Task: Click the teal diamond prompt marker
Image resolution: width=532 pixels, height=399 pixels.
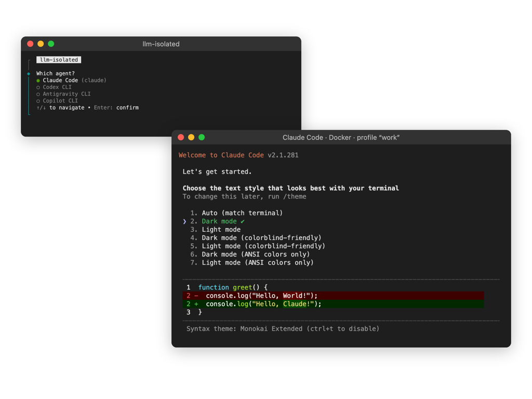Action: click(29, 74)
